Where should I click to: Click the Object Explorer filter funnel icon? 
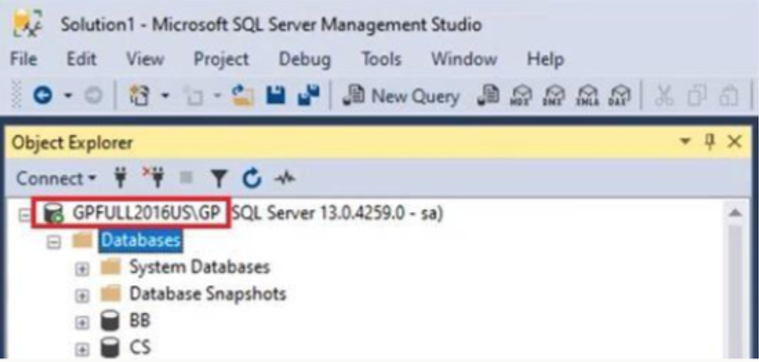coord(219,179)
